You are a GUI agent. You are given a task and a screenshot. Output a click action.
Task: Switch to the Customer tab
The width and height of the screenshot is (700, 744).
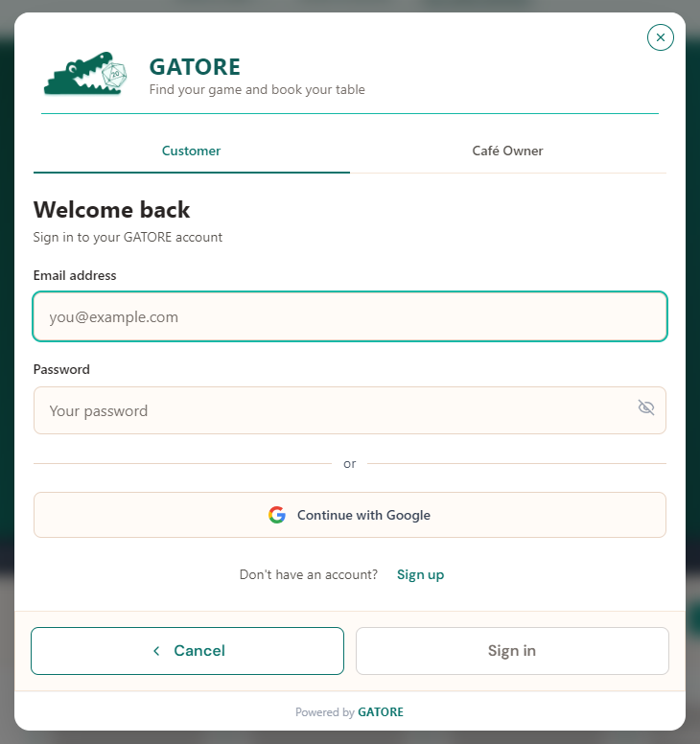191,151
